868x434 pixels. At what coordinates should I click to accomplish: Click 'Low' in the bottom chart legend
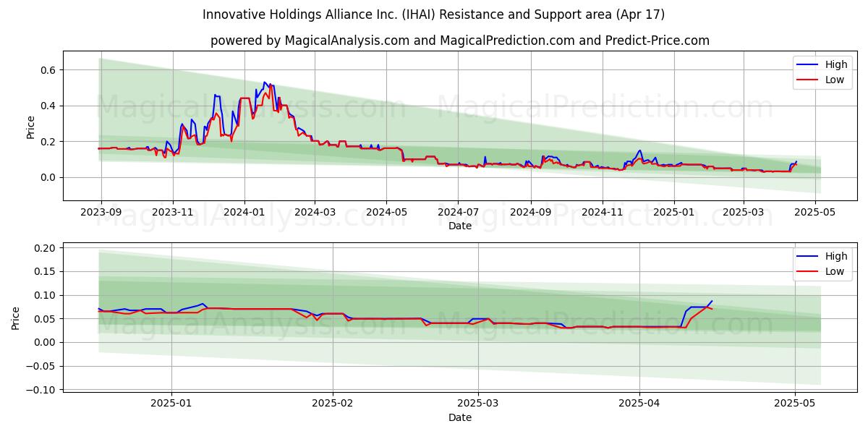coord(835,271)
